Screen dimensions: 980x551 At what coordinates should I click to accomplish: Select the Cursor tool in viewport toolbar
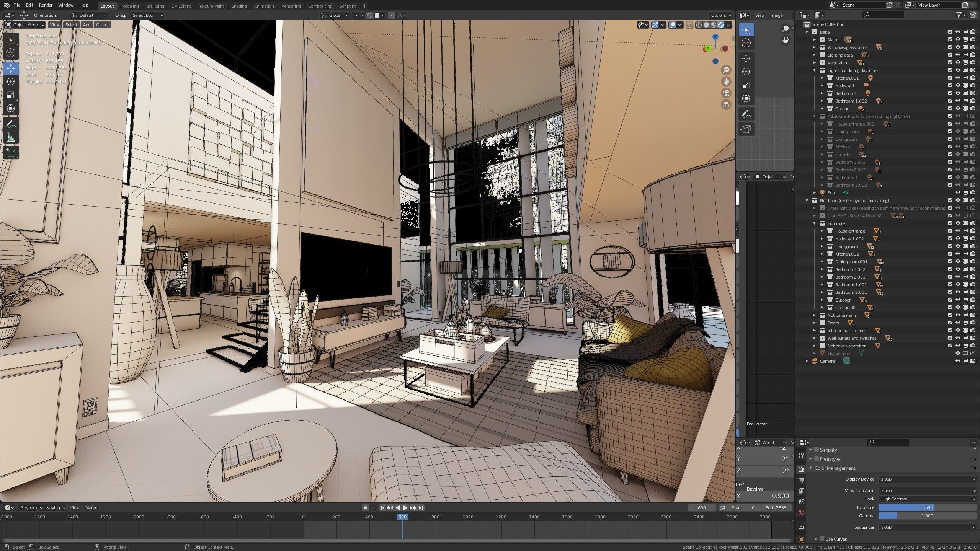11,53
